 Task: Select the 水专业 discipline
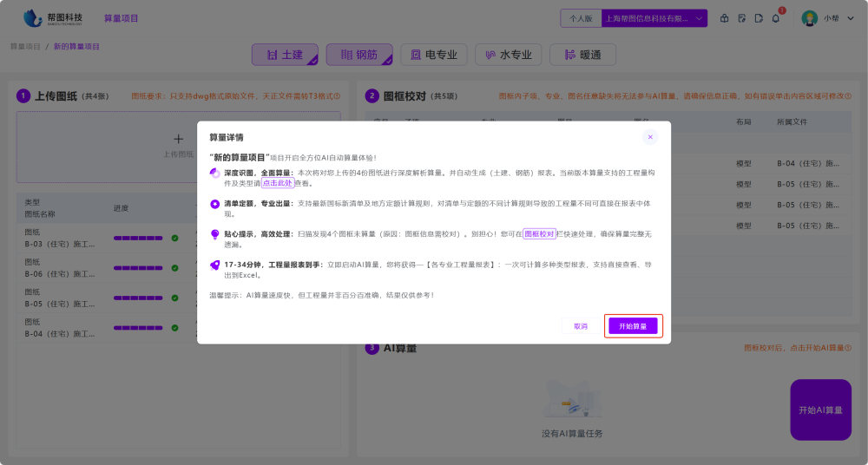(509, 55)
